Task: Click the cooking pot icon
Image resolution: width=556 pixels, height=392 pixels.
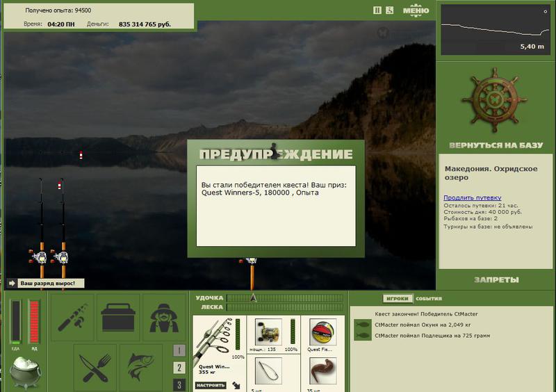Action: pyautogui.click(x=25, y=372)
